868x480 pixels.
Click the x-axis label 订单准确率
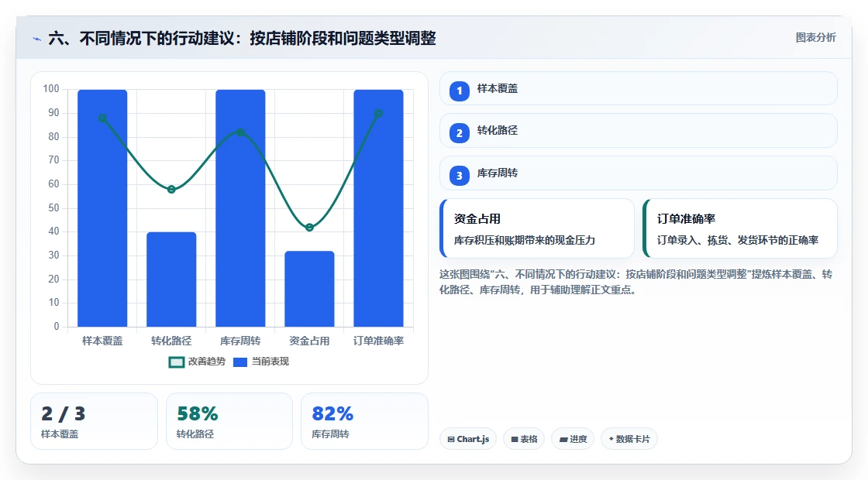click(x=379, y=341)
